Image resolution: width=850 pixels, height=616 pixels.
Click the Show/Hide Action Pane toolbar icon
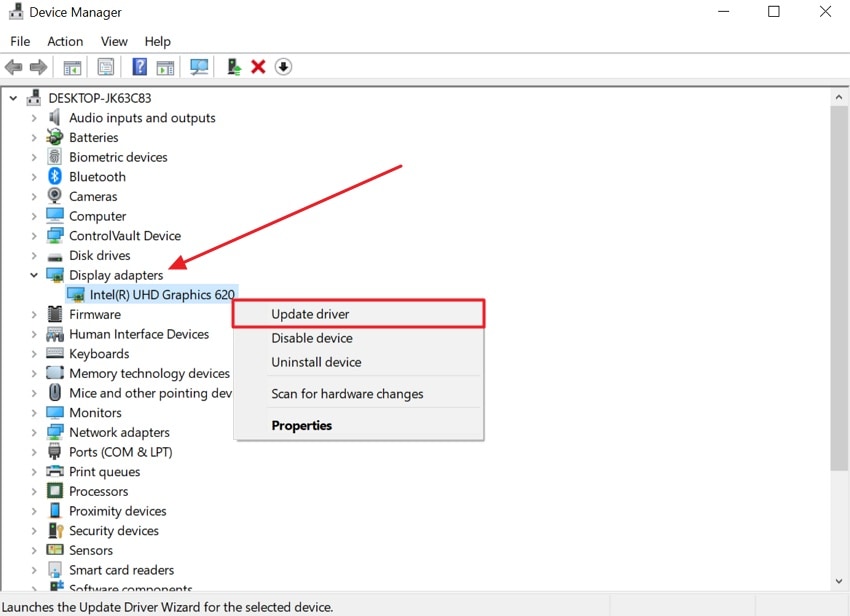pos(165,67)
